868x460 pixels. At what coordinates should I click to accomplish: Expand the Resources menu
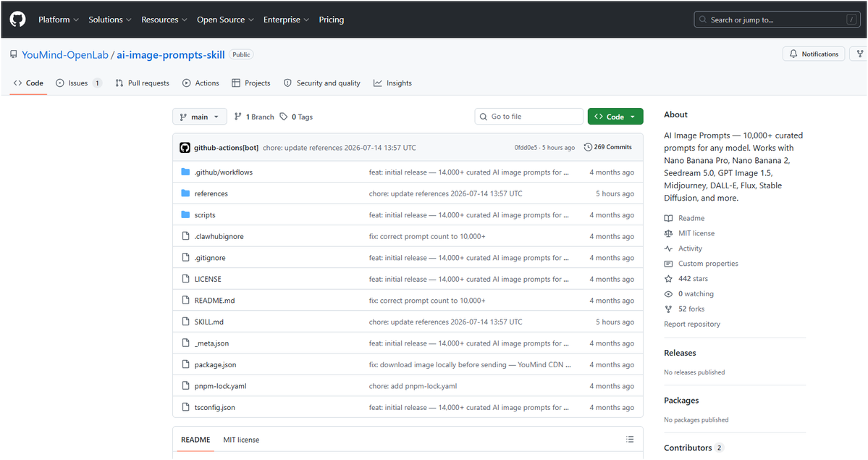(x=164, y=20)
